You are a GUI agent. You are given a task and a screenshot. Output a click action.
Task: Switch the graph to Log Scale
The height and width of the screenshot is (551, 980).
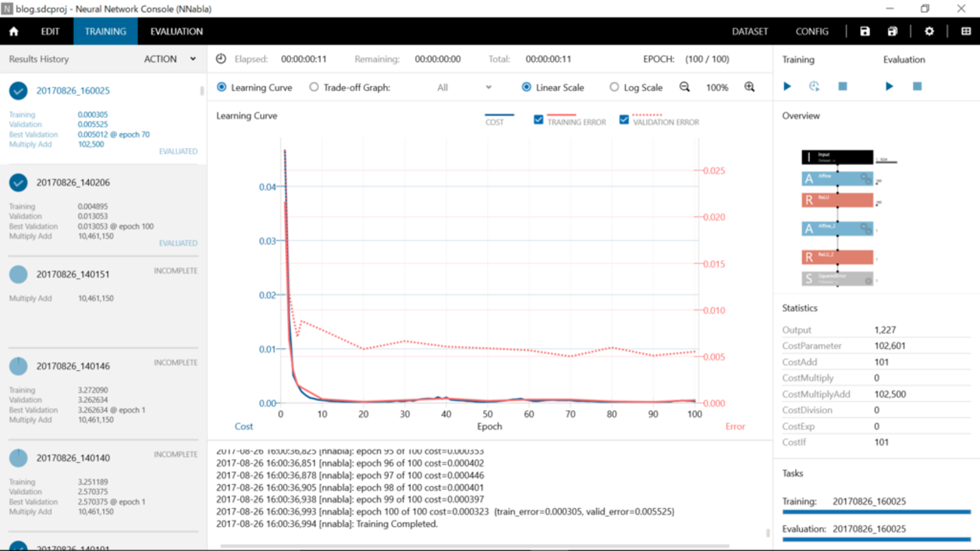tap(614, 87)
